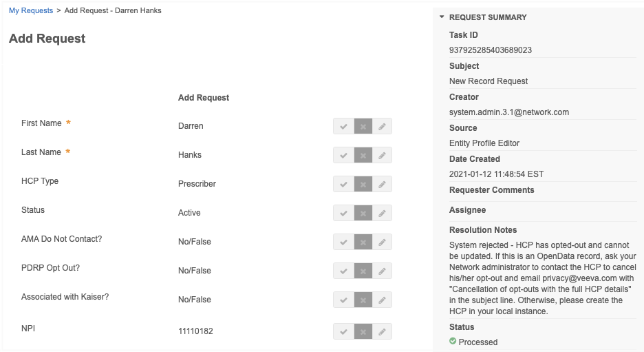Click the Add Request page heading
The height and width of the screenshot is (352, 644).
coord(47,39)
